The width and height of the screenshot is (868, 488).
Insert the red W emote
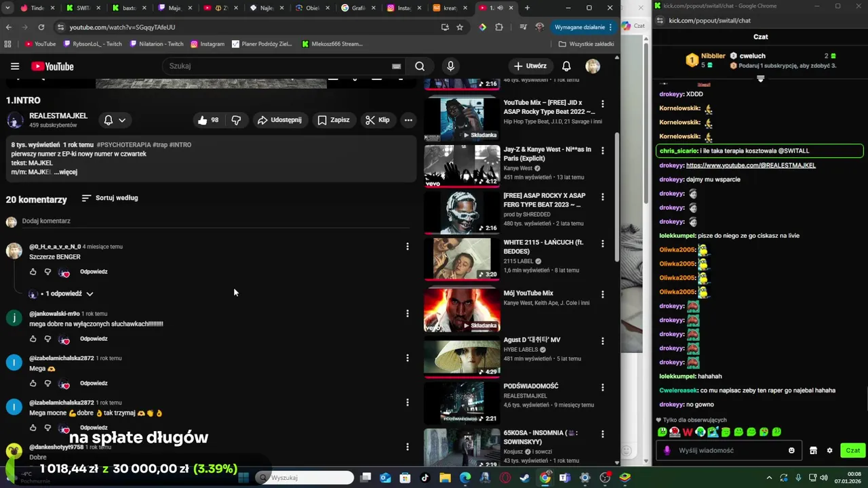pos(688,432)
